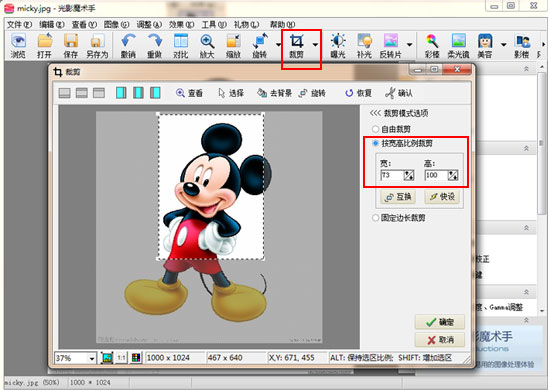Select cyan layout icon with both edges dark
Viewport: 548px width, 390px height.
coord(138,93)
